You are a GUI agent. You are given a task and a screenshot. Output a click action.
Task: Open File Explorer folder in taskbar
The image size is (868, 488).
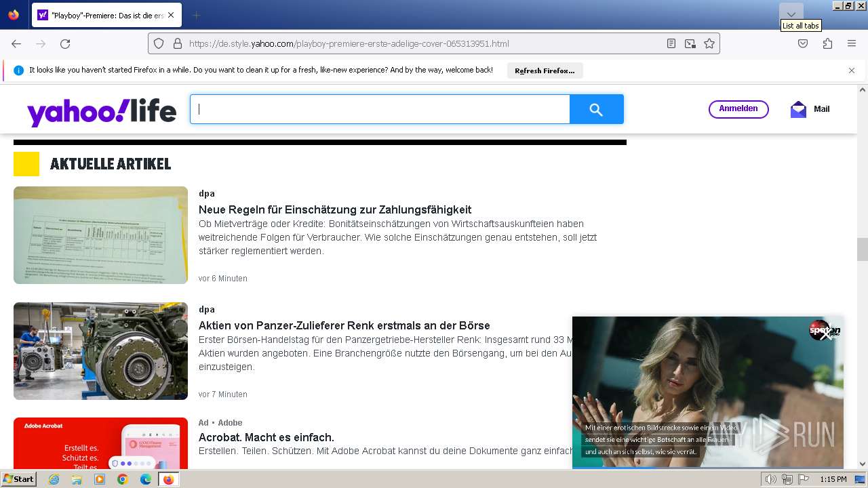pyautogui.click(x=77, y=479)
